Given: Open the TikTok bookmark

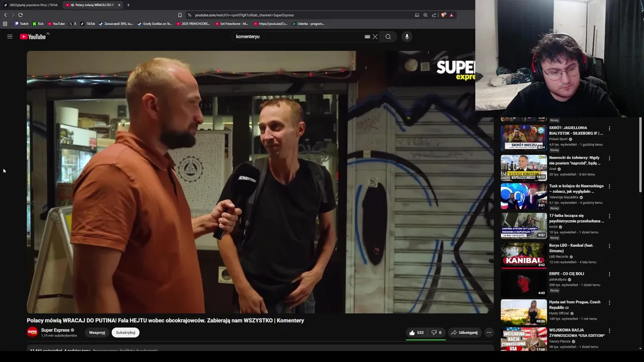Looking at the screenshot, I should [x=88, y=24].
